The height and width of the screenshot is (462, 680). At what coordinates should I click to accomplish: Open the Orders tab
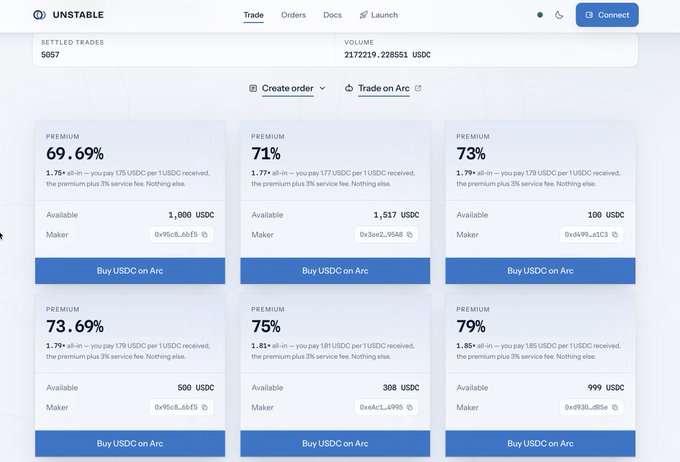(x=294, y=15)
